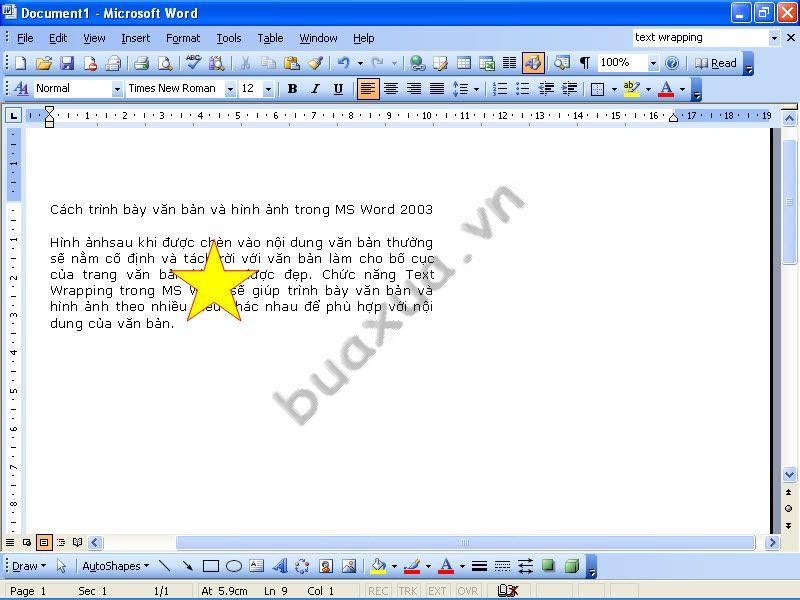Print the document using the printer icon
Screen dimensions: 800x600
(141, 63)
